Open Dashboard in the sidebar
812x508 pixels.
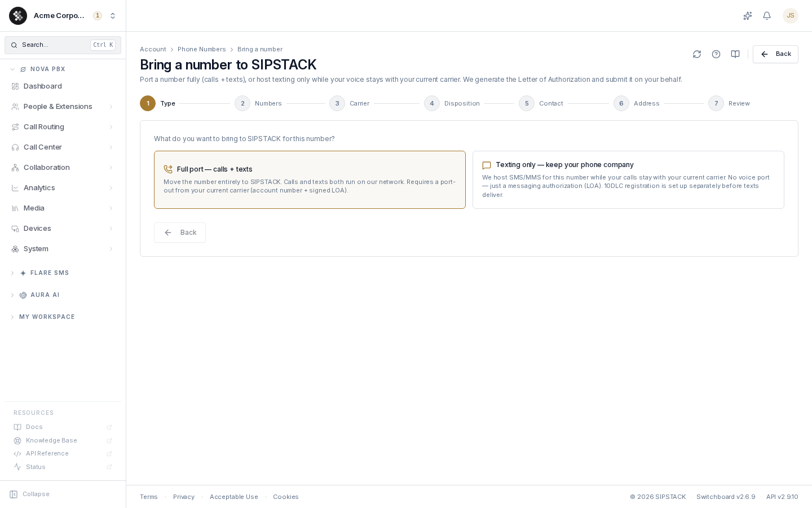coord(63,86)
